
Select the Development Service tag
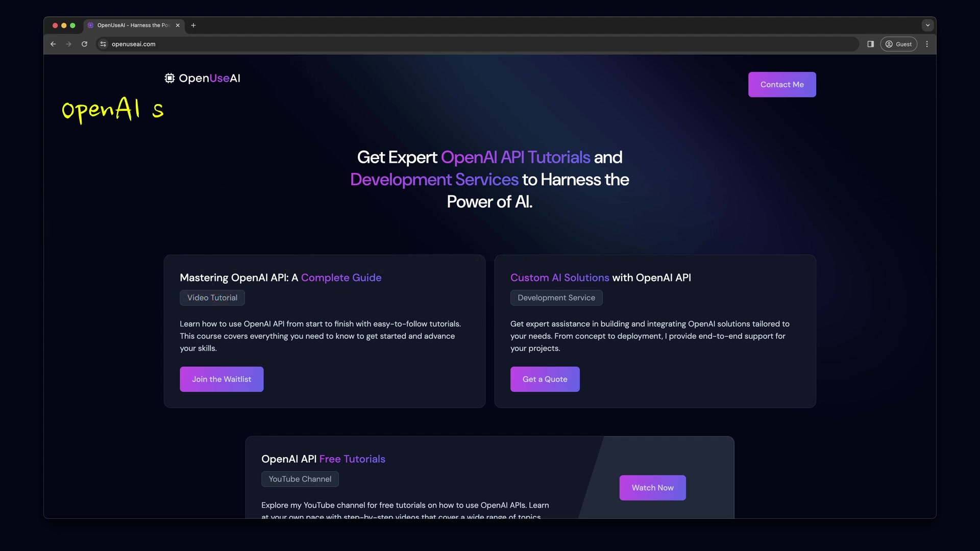556,297
